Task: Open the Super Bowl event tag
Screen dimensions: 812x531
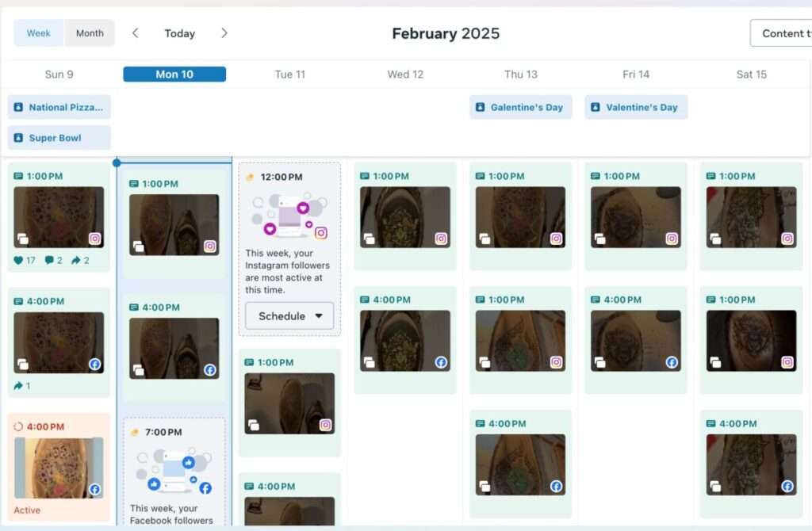Action: click(59, 138)
